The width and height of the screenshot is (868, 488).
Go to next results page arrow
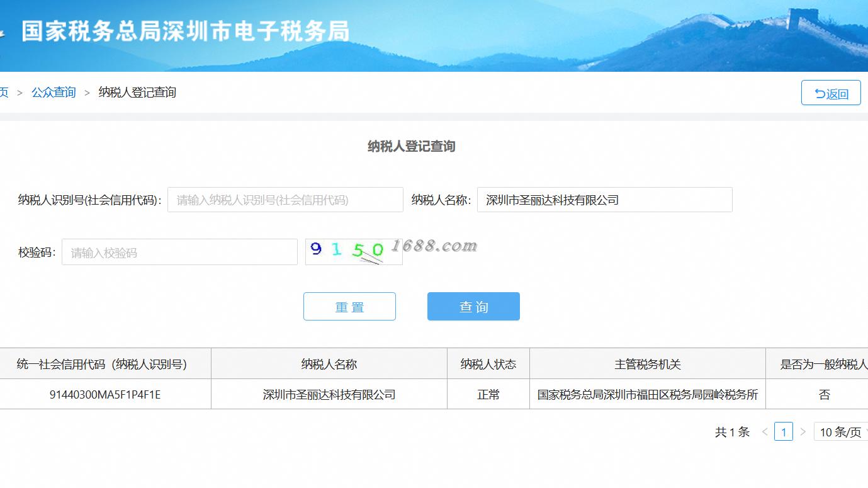click(803, 432)
